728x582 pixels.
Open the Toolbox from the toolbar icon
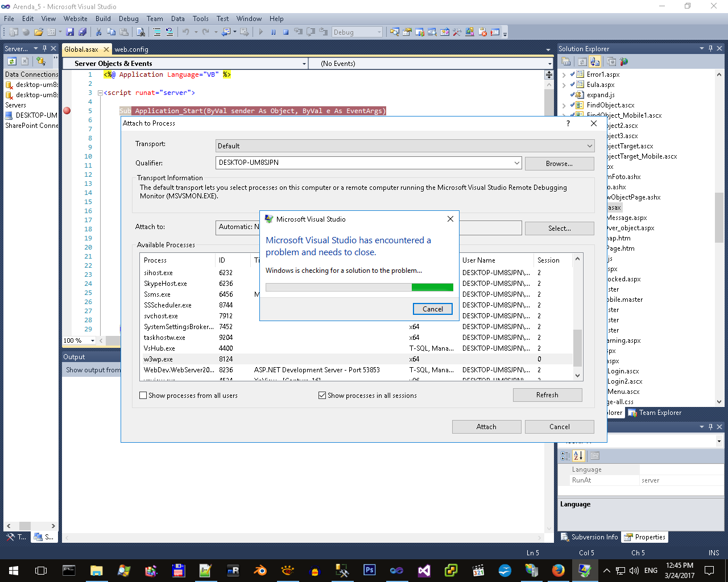click(x=457, y=32)
